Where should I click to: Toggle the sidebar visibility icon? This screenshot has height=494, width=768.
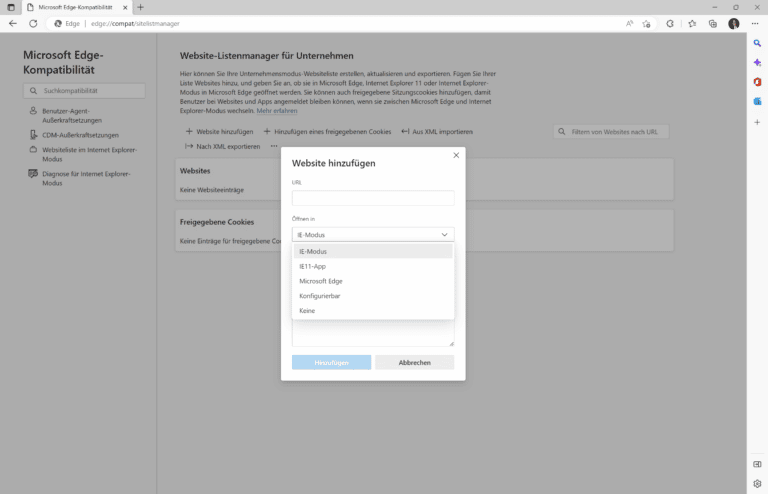tap(757, 464)
